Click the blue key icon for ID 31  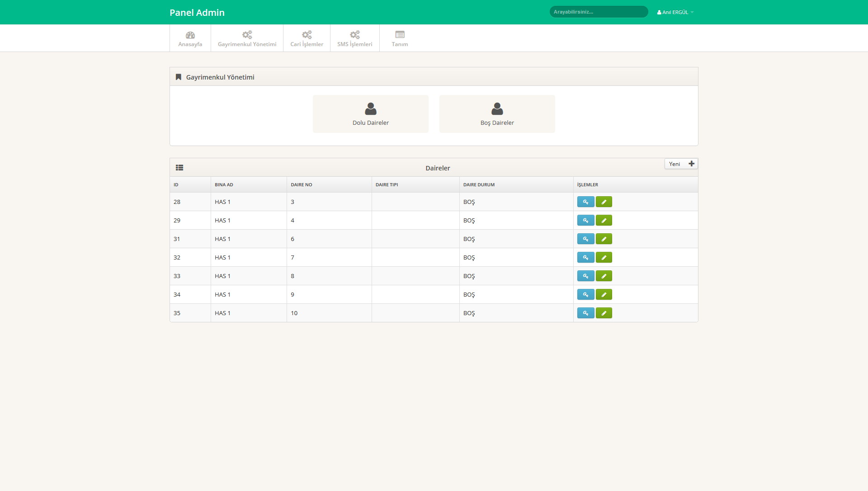click(585, 239)
